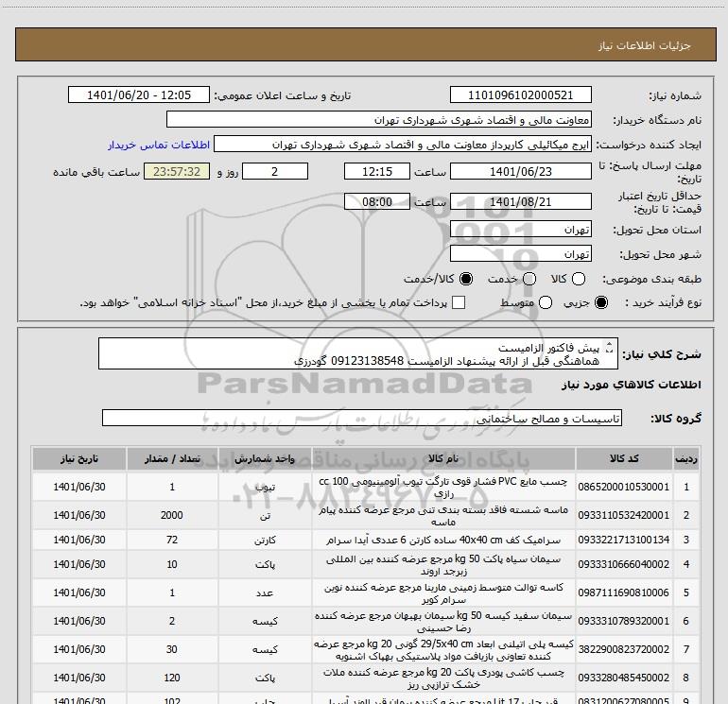Click the چسب کاشی پودری item name

[443, 678]
